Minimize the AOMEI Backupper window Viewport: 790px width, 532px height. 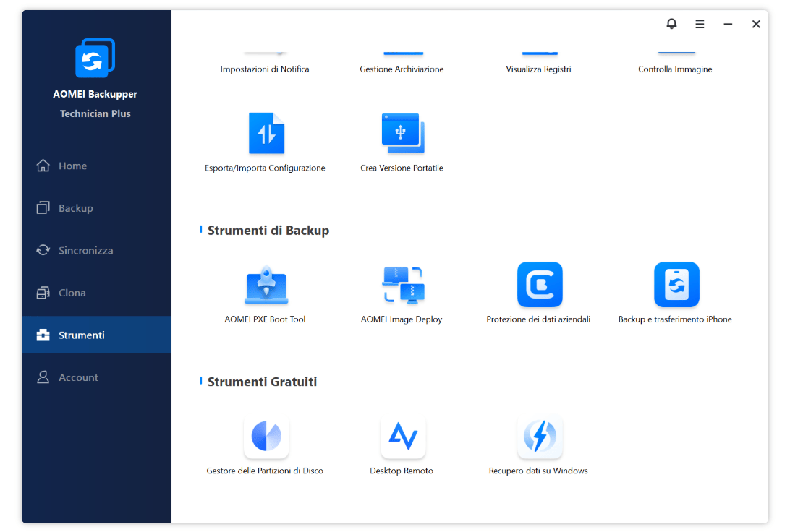click(x=728, y=24)
